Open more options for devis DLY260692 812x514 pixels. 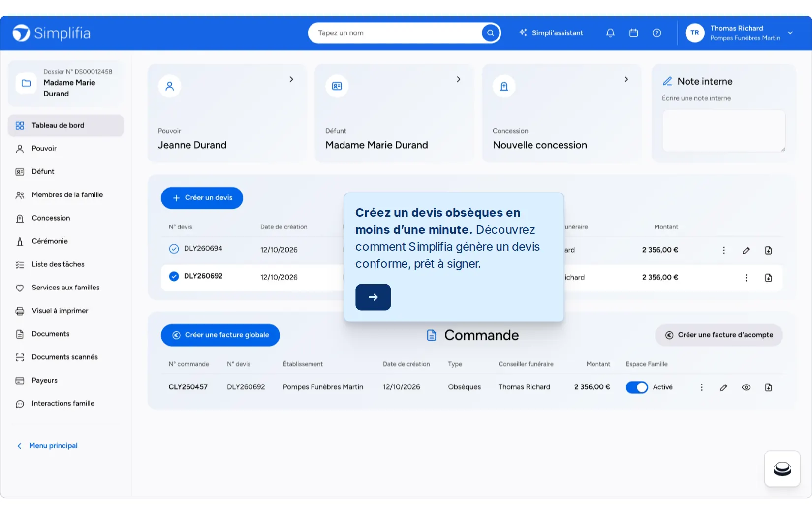746,278
